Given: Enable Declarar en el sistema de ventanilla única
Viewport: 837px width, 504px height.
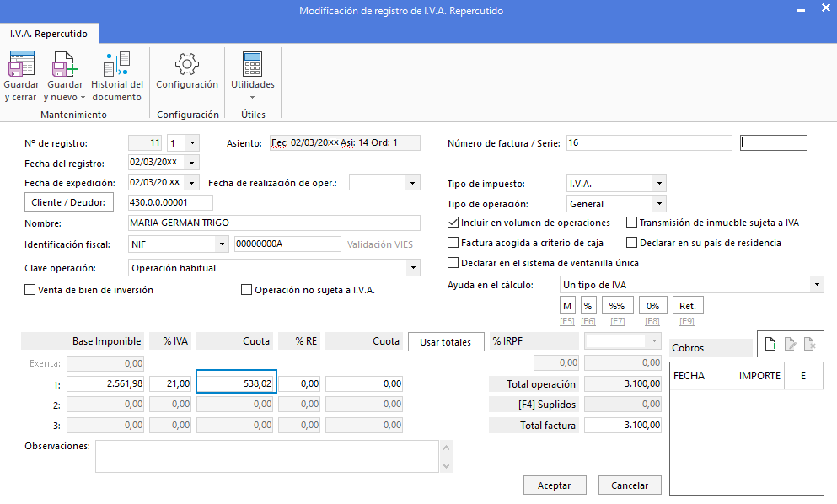Looking at the screenshot, I should pos(453,263).
